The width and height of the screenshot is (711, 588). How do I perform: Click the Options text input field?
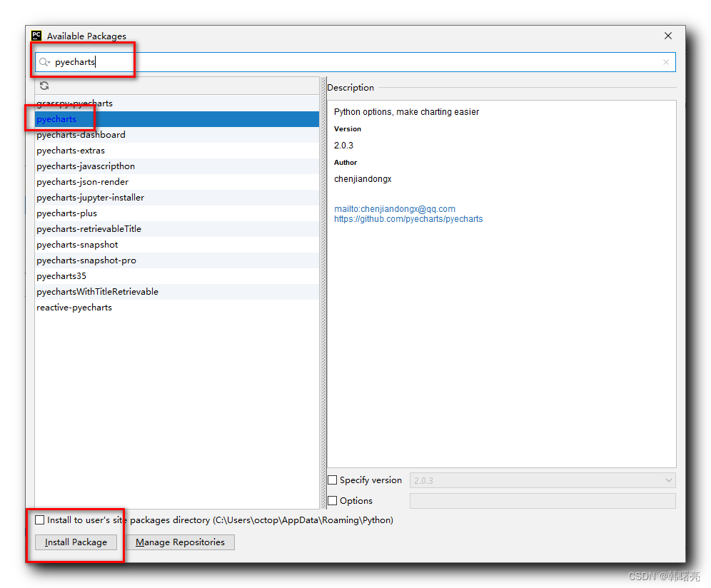(543, 501)
